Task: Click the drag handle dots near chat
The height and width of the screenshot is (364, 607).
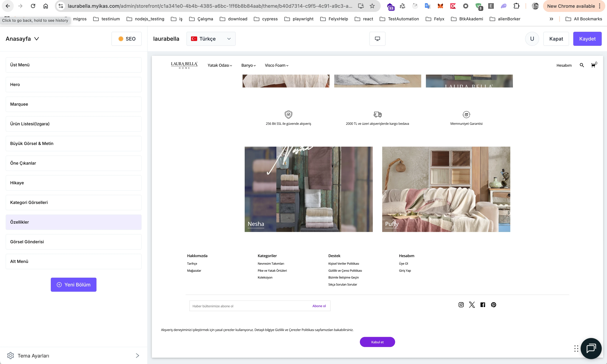Action: [576, 348]
